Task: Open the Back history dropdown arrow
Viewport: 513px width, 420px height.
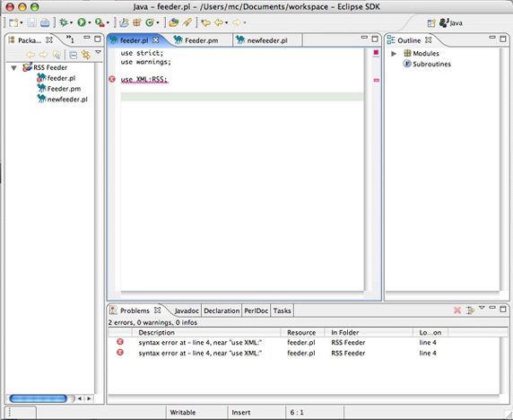Action: tap(226, 23)
